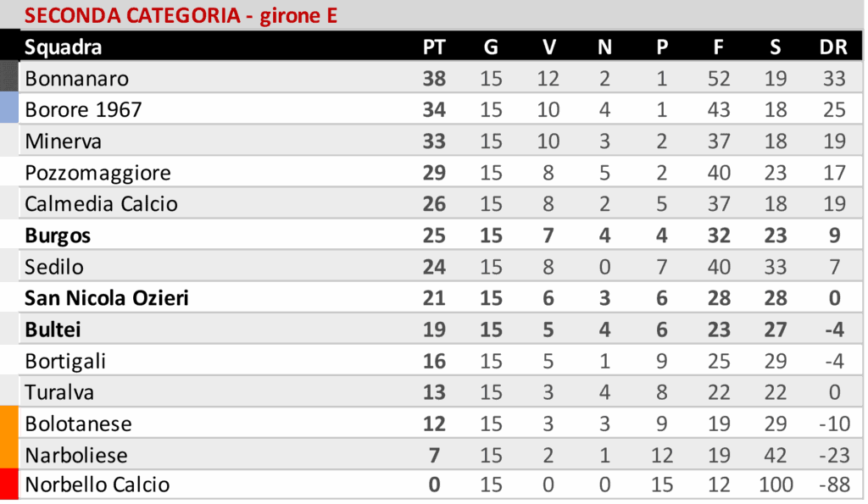
Task: Click the Bultei team name
Action: pos(53,330)
